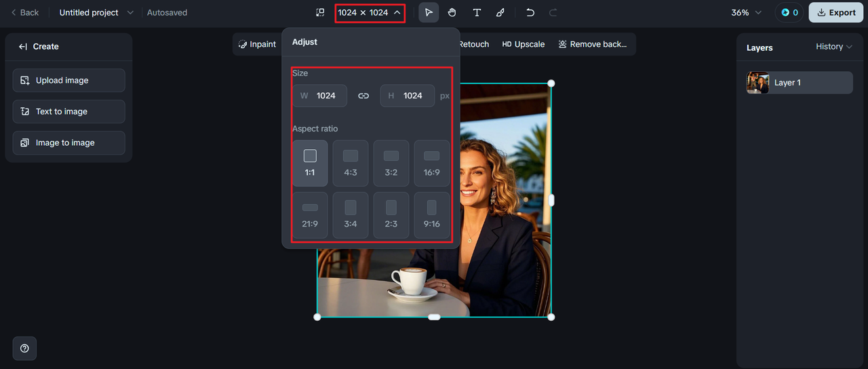Click the bottom-edge middle resize handle

coord(434,317)
